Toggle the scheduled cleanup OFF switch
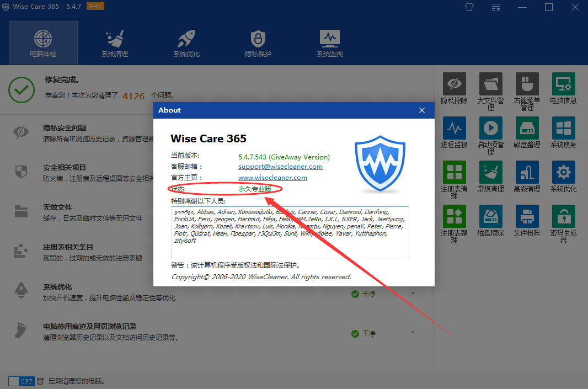The width and height of the screenshot is (588, 389). pos(22,381)
